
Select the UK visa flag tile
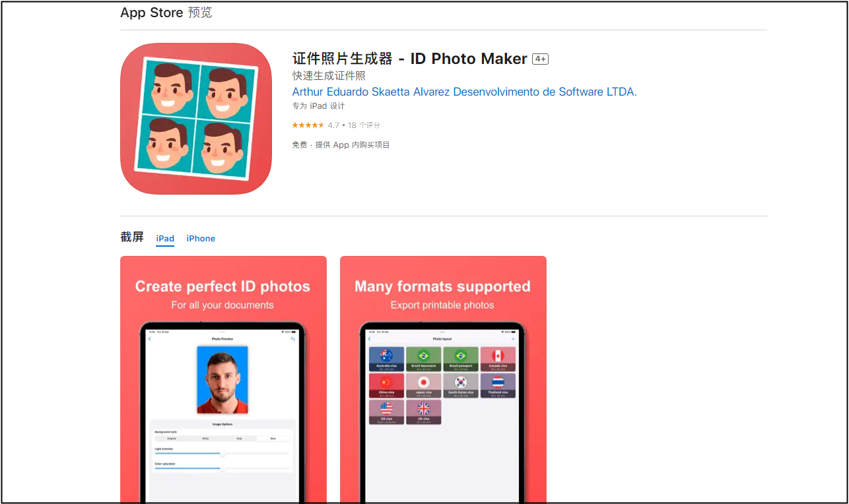click(x=423, y=412)
